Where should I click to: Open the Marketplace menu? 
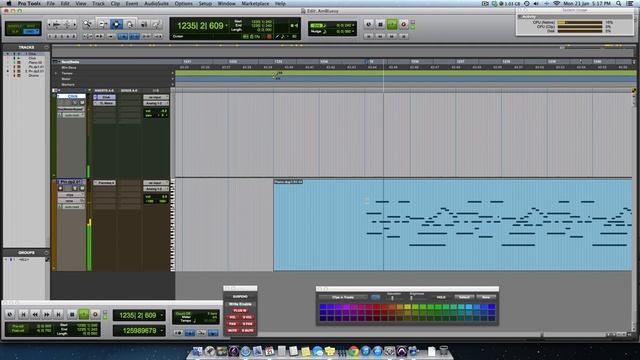tap(255, 3)
